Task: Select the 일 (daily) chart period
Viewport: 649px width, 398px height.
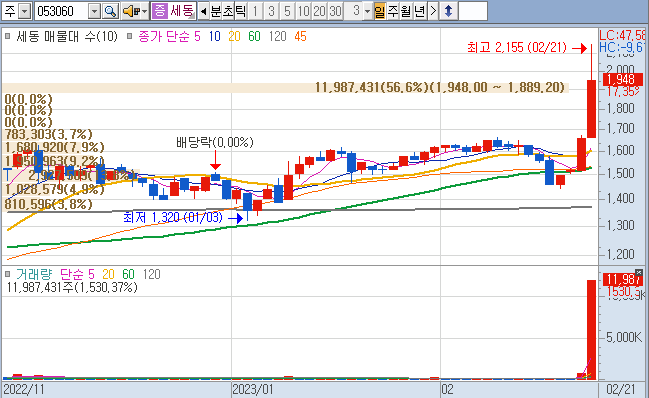Action: point(380,11)
